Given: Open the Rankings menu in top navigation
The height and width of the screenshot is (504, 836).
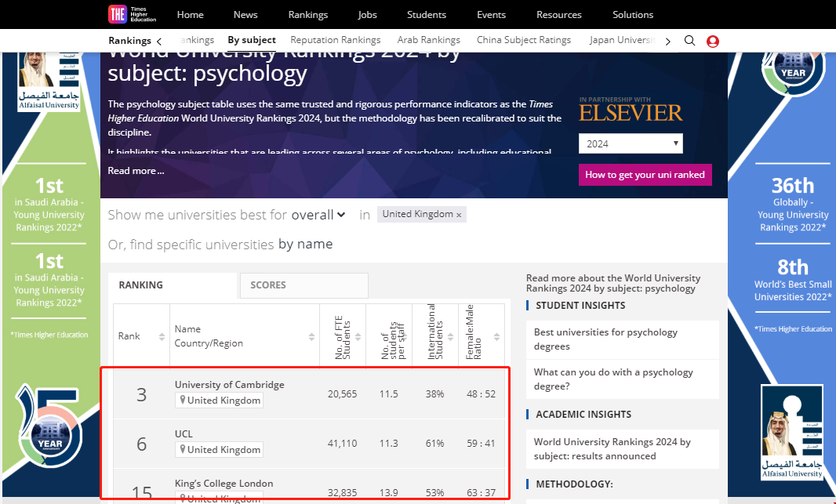Looking at the screenshot, I should [307, 15].
